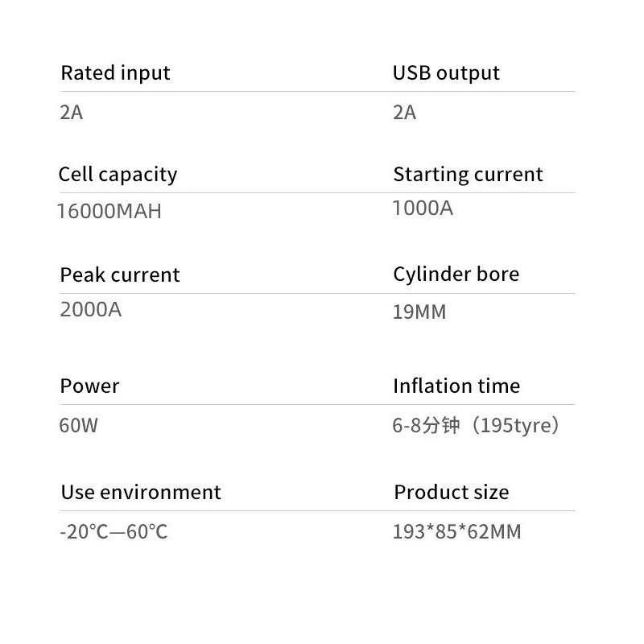
Task: Select the 2000A peak current value
Action: click(90, 310)
